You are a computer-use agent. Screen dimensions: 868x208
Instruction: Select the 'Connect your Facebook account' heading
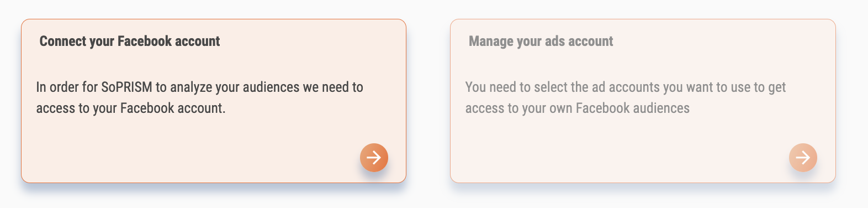click(130, 41)
